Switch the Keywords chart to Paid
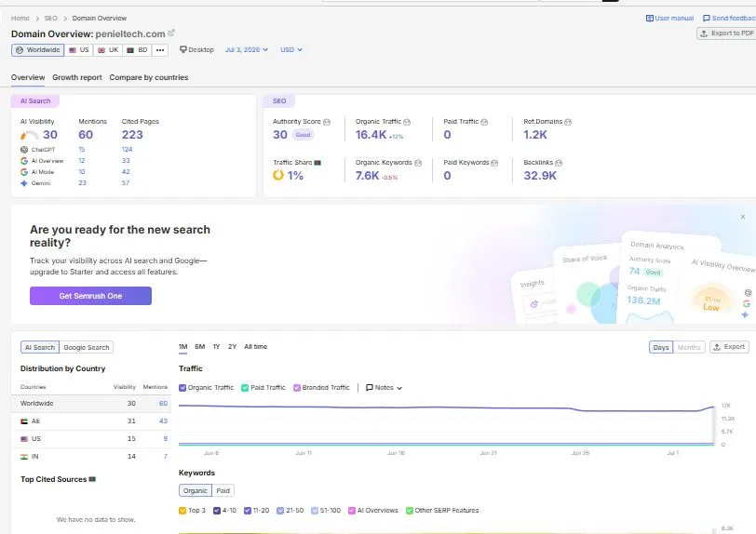 223,490
